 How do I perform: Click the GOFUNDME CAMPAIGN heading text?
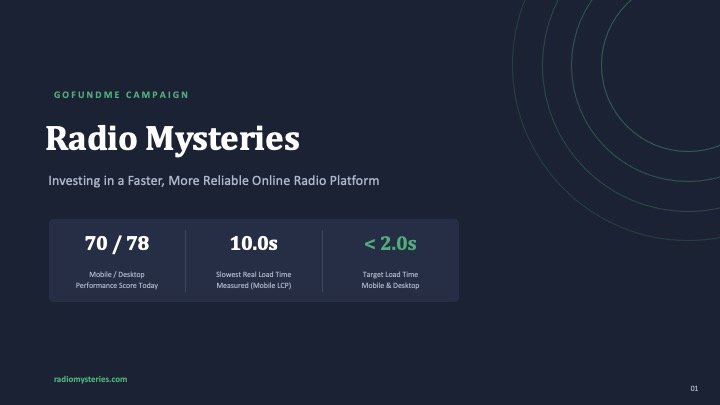[x=121, y=95]
